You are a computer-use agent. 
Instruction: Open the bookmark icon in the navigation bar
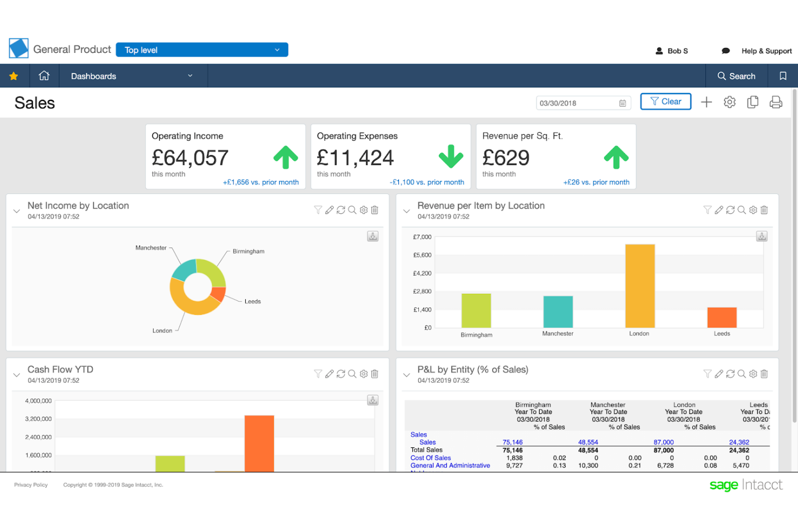[782, 75]
